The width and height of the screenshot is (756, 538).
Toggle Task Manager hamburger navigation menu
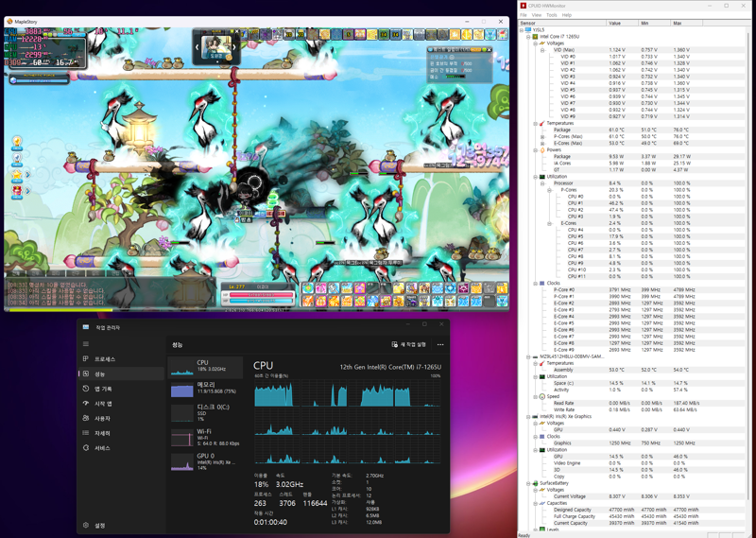tap(86, 344)
